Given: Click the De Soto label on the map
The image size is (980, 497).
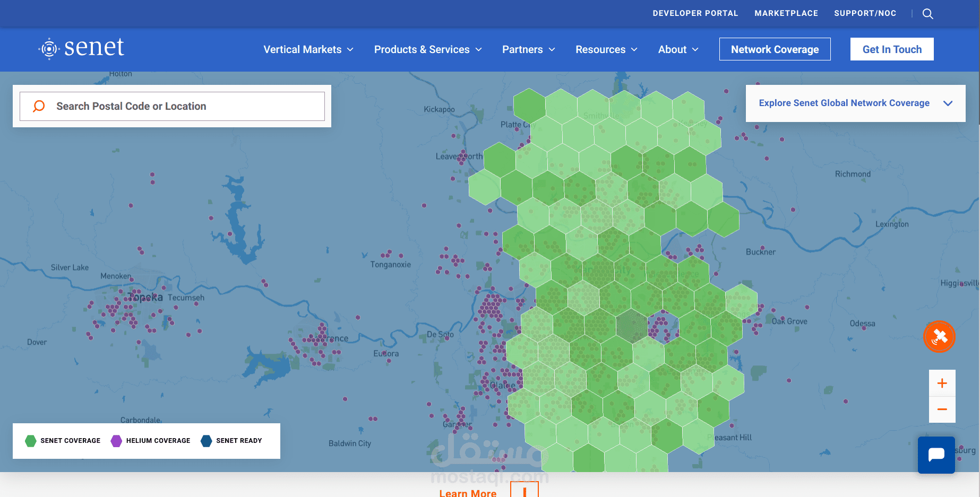Looking at the screenshot, I should (440, 335).
